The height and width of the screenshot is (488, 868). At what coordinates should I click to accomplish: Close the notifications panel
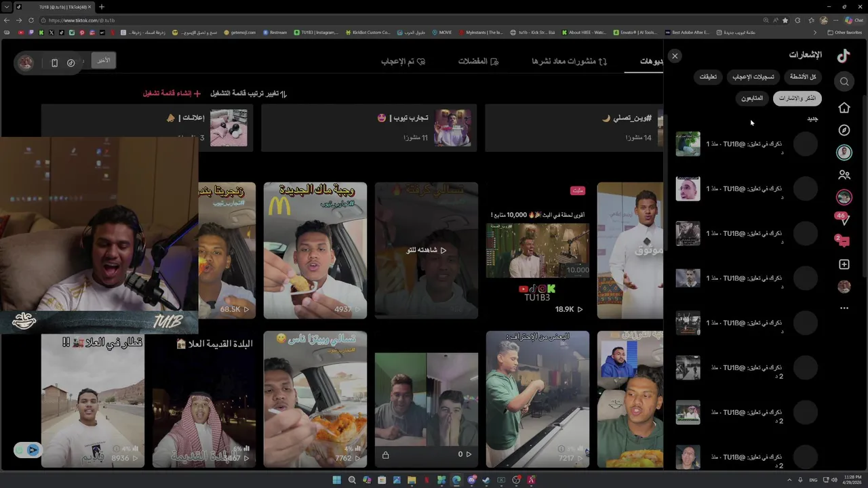click(675, 56)
